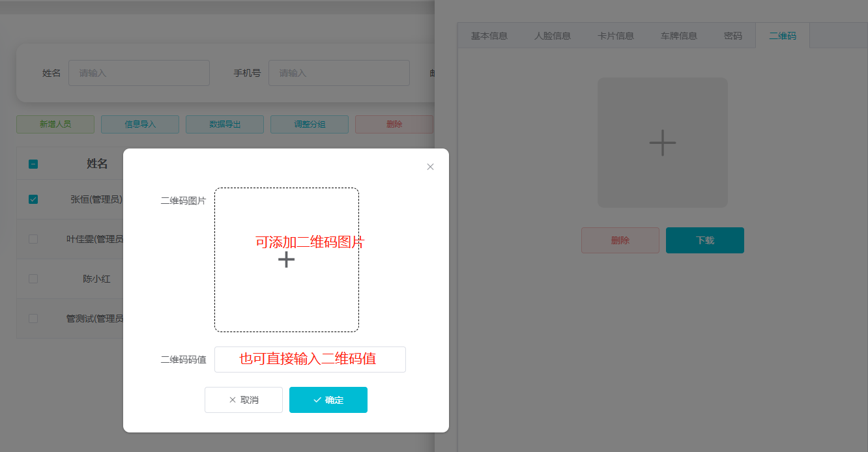This screenshot has height=452, width=868.
Task: Select the 二维码 tab
Action: (x=783, y=36)
